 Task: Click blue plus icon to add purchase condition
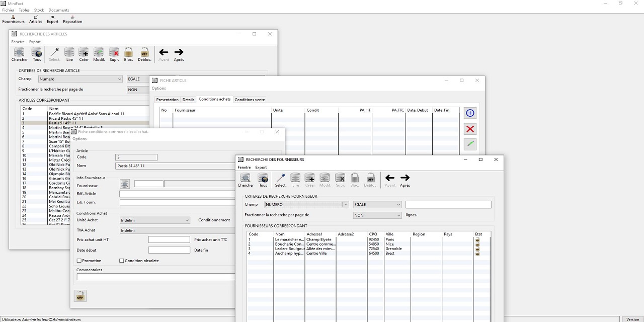[x=470, y=113]
